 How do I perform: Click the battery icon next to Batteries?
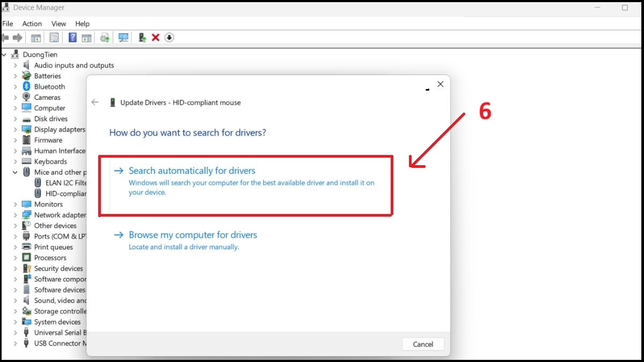click(x=26, y=76)
